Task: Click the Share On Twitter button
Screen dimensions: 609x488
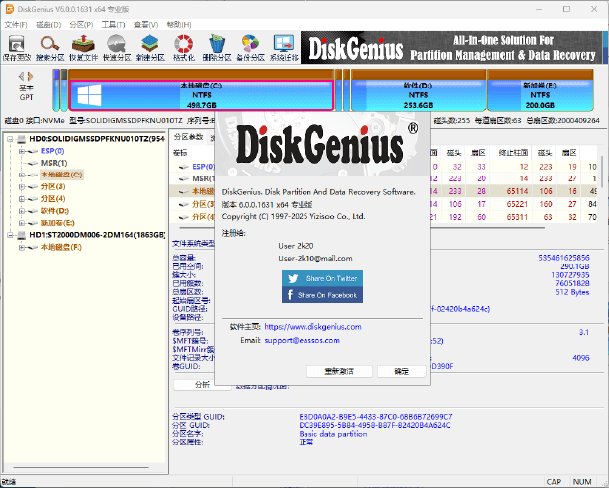Action: click(x=322, y=277)
